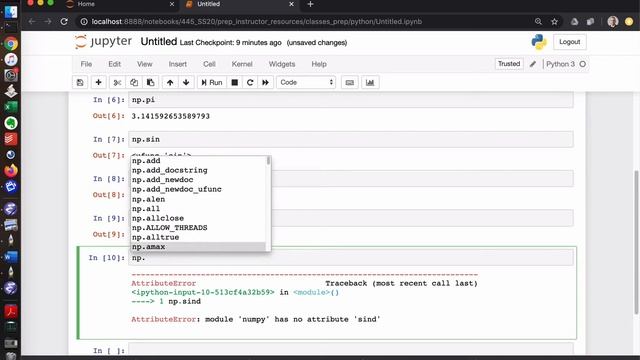Insert a cell below with the plus icon
Viewport: 640px width, 360px height.
[98, 82]
